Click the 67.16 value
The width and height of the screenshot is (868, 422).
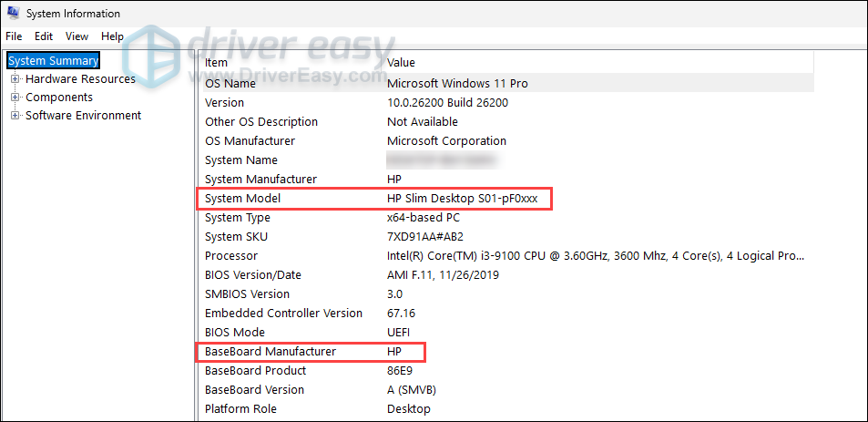pyautogui.click(x=402, y=314)
